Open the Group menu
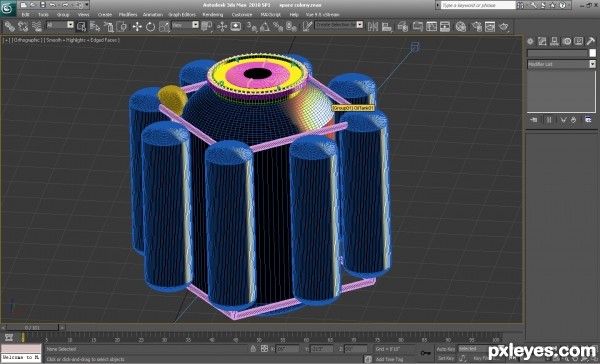 click(x=63, y=15)
